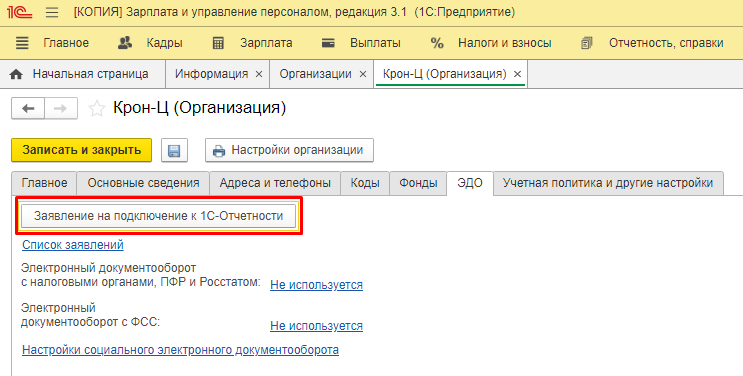Select the Крон-Ц (Организация) window tab

pyautogui.click(x=444, y=74)
